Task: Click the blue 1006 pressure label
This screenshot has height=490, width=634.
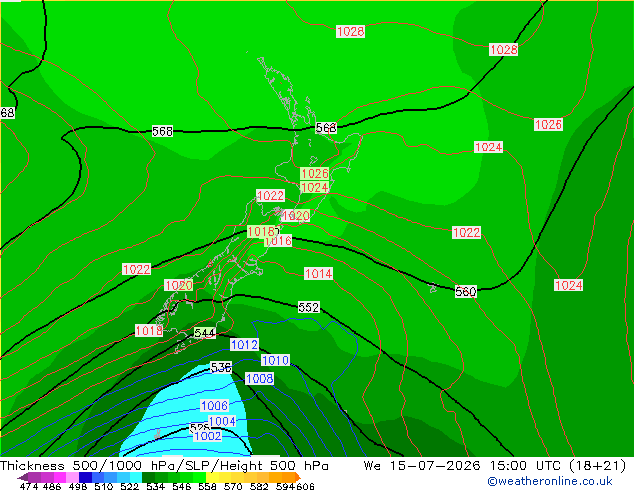Action: (214, 406)
